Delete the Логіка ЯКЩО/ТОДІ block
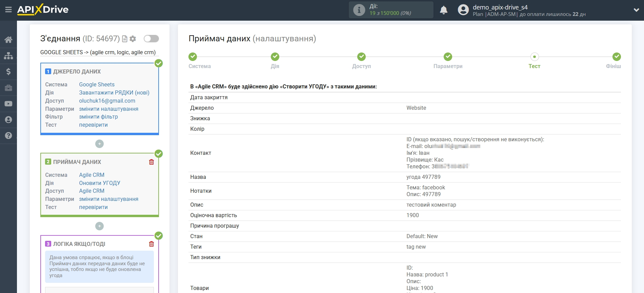 pyautogui.click(x=152, y=244)
